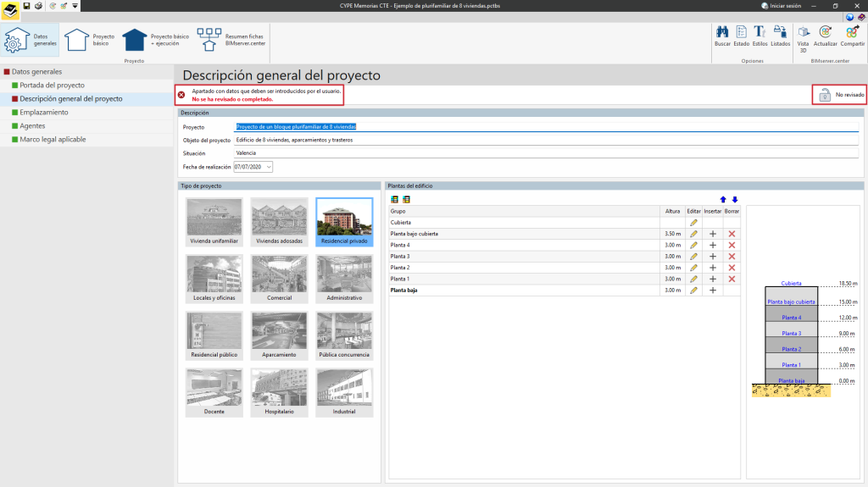868x487 pixels.
Task: Delete Planta bajo cubierta row
Action: click(732, 234)
